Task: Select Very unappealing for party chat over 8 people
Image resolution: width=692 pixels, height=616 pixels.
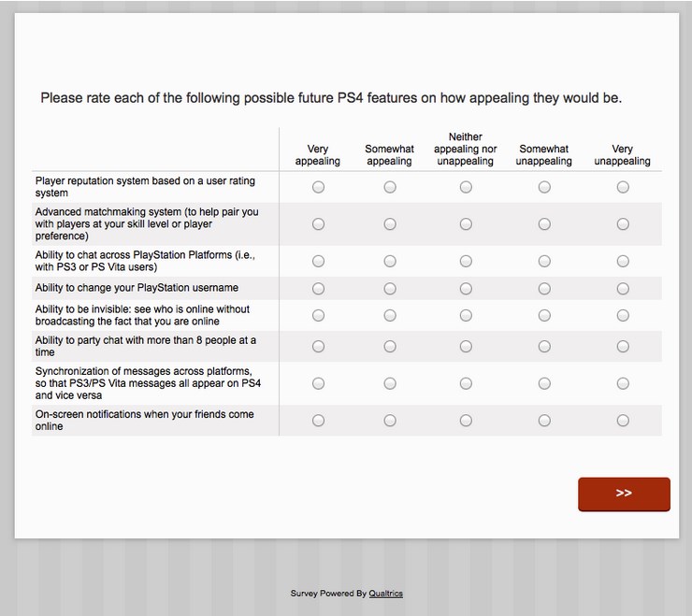Action: pyautogui.click(x=623, y=347)
